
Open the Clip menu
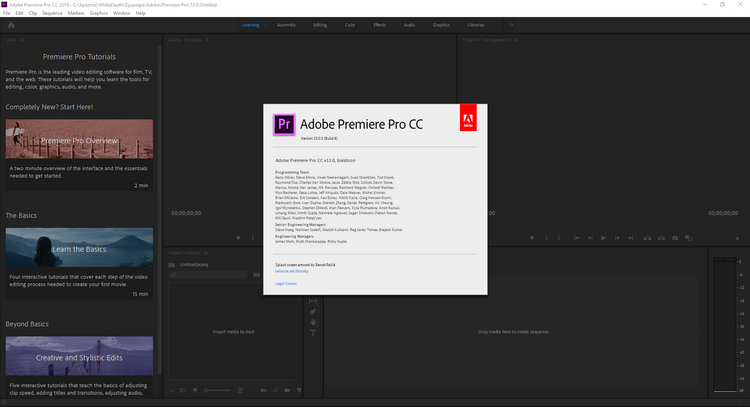(33, 13)
